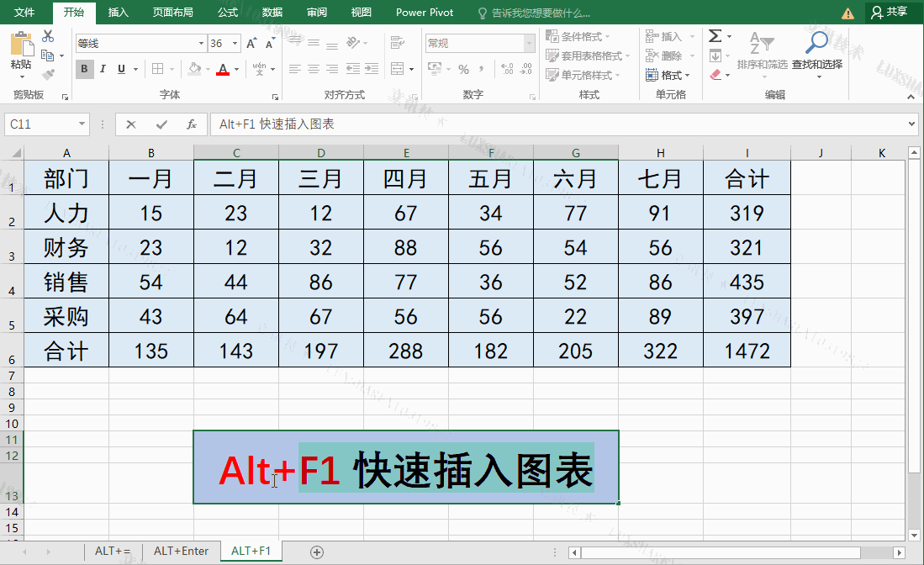924x565 pixels.
Task: Open the fill color dropdown arrow
Action: point(208,70)
